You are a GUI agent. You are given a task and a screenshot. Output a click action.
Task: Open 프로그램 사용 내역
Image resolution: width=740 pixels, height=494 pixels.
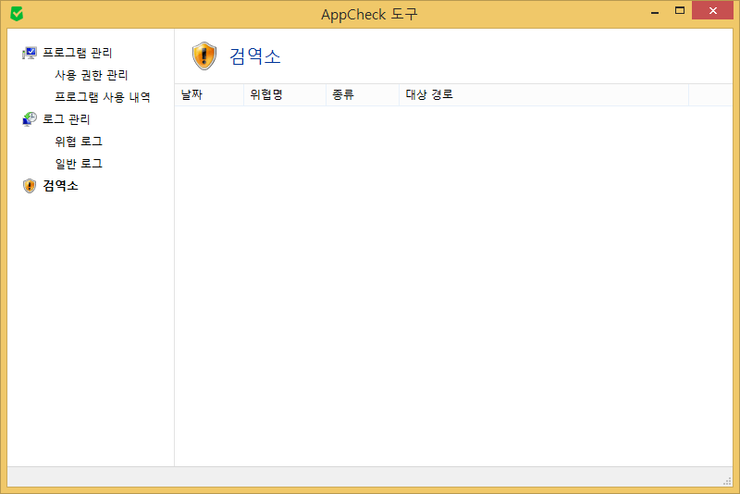(102, 97)
